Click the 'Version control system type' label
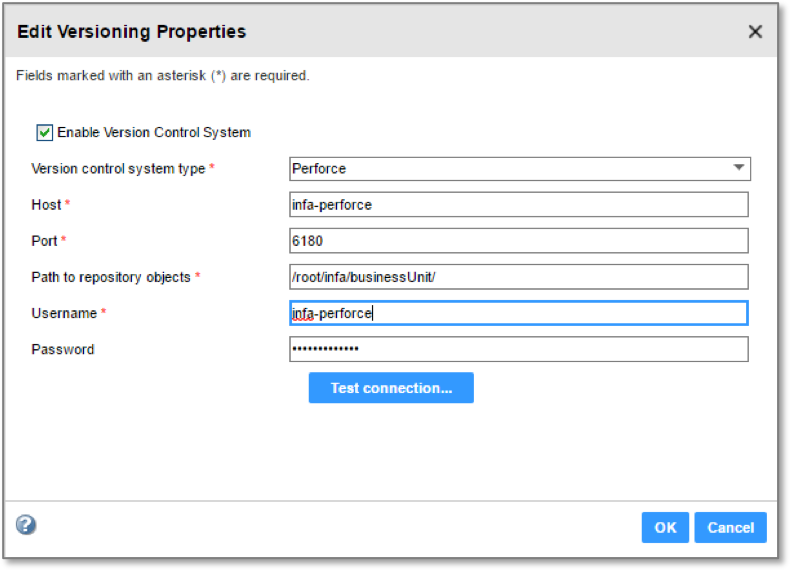Image resolution: width=791 pixels, height=570 pixels. point(118,169)
